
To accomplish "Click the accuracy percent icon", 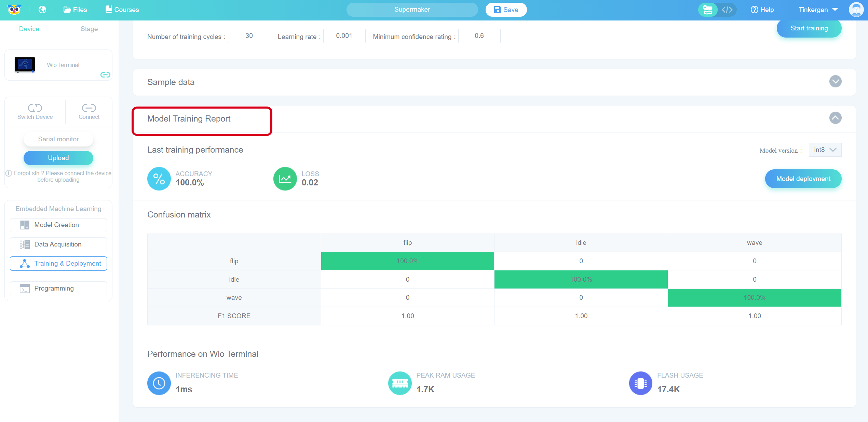I will [x=159, y=179].
